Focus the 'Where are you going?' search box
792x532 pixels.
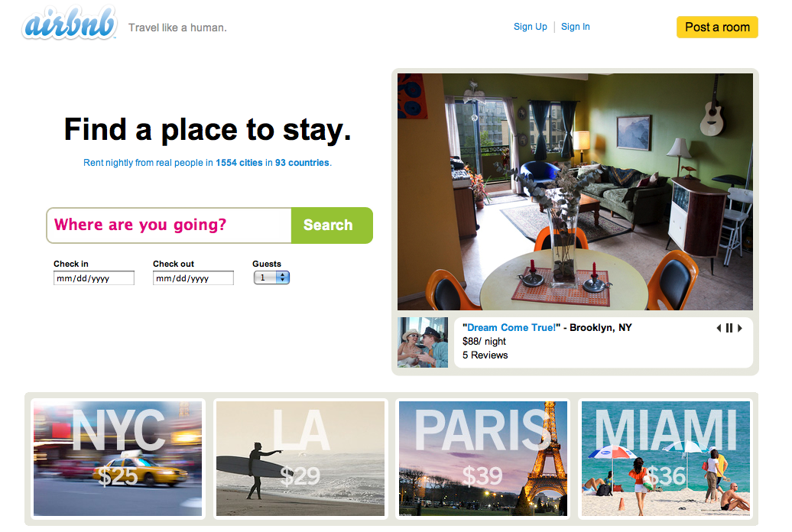169,225
